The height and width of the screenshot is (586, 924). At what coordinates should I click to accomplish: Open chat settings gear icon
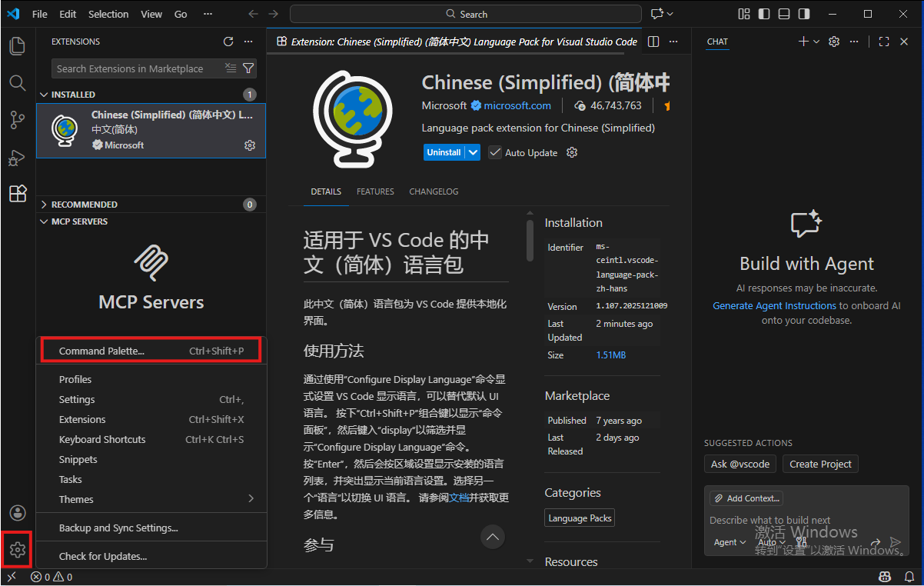[834, 42]
